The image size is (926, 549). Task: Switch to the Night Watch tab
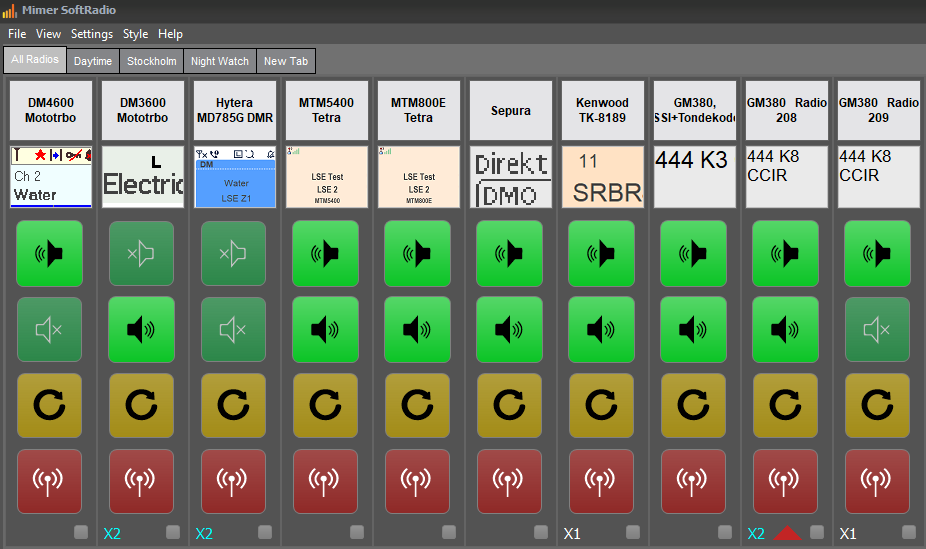tap(220, 61)
